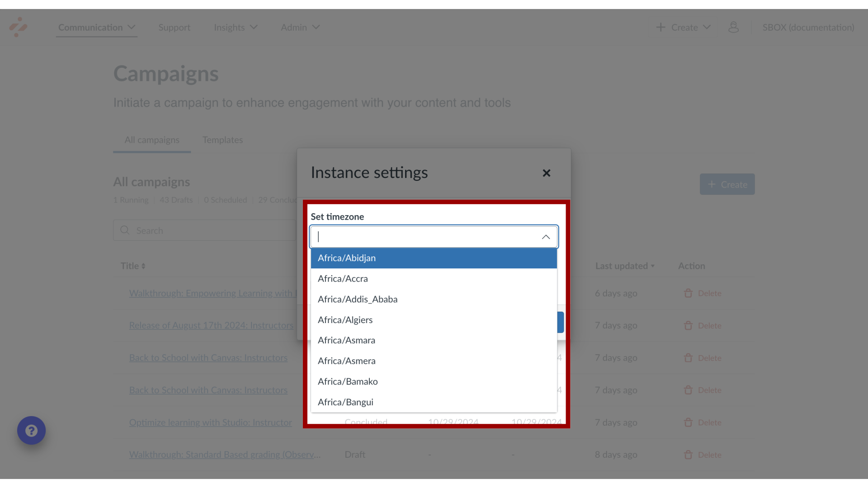Click the timezone search input field
The height and width of the screenshot is (488, 868).
pyautogui.click(x=434, y=237)
